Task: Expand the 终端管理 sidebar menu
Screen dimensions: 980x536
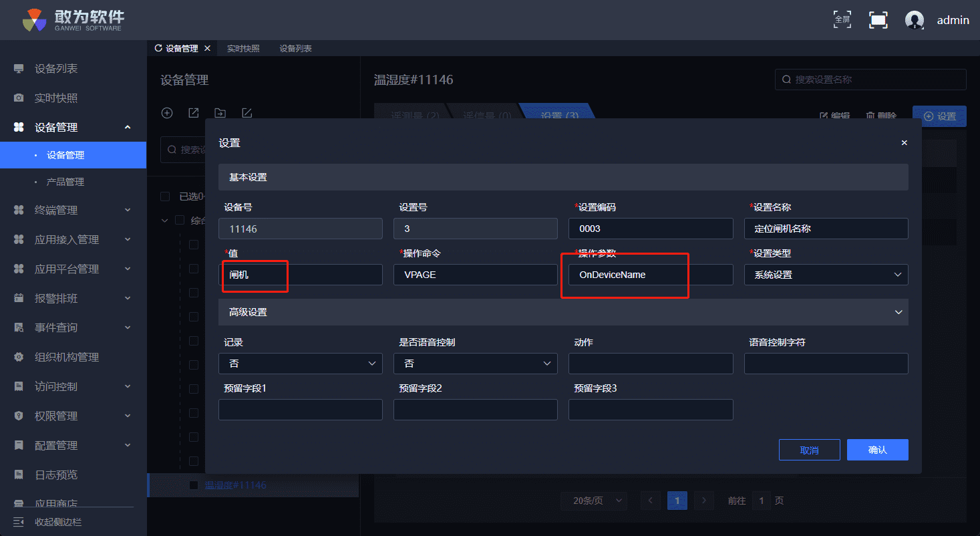Action: click(128, 211)
